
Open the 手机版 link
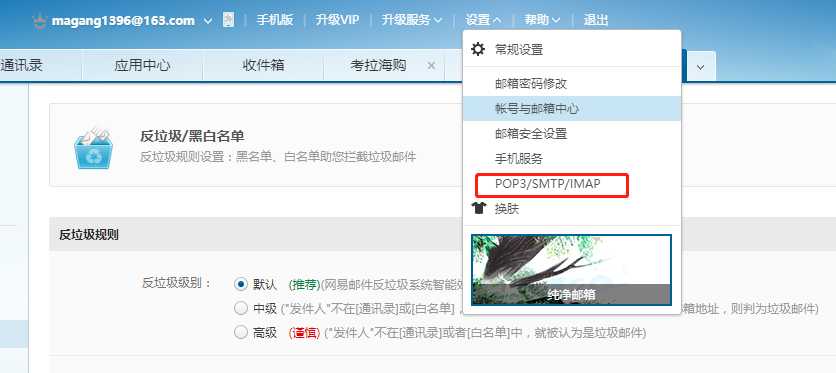275,20
